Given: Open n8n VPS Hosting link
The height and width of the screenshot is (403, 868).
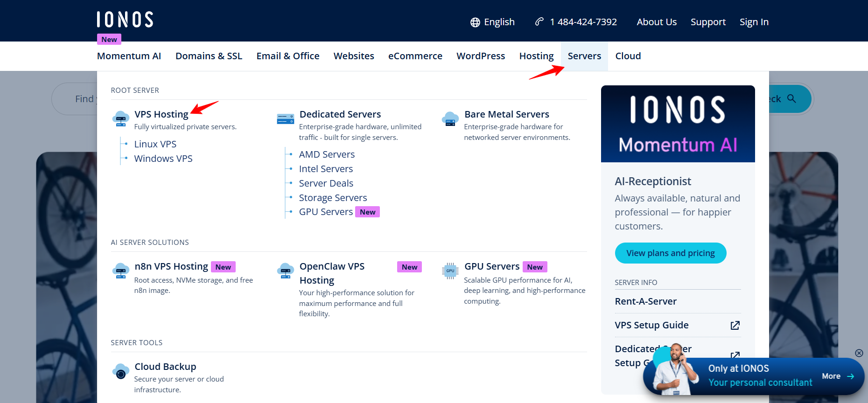Looking at the screenshot, I should point(171,266).
